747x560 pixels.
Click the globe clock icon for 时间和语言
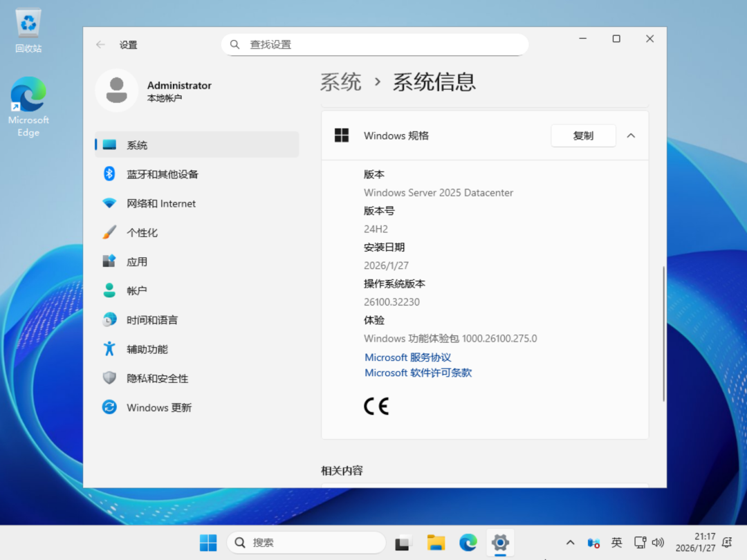click(109, 319)
